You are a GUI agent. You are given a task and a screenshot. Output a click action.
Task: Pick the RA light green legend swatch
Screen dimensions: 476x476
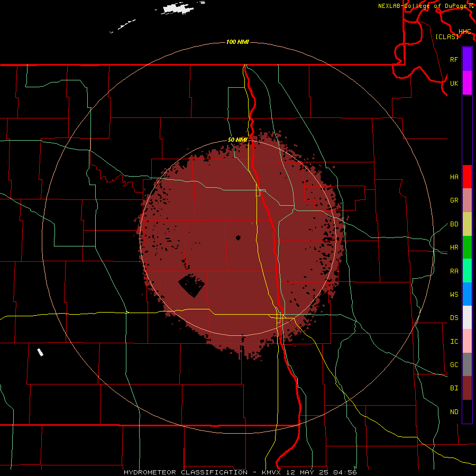[467, 270]
